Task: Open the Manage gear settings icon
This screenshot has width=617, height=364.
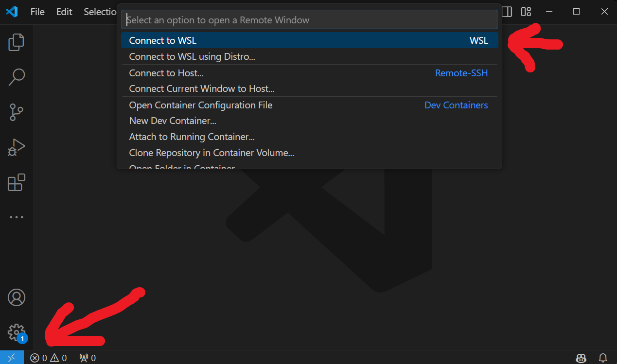Action: tap(16, 332)
